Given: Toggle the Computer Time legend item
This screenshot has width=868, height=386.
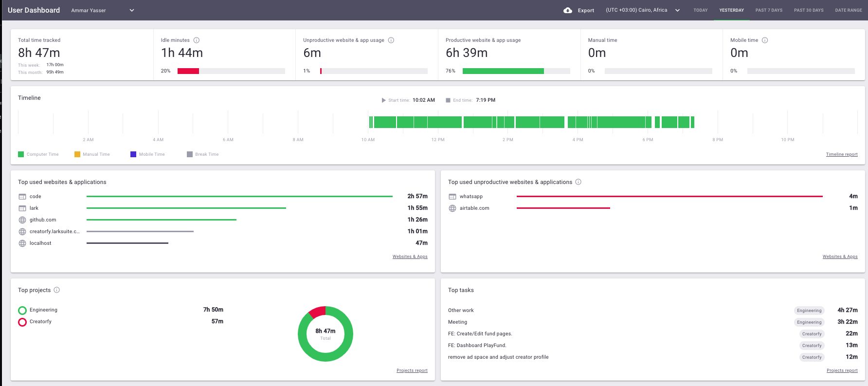Looking at the screenshot, I should pos(38,154).
